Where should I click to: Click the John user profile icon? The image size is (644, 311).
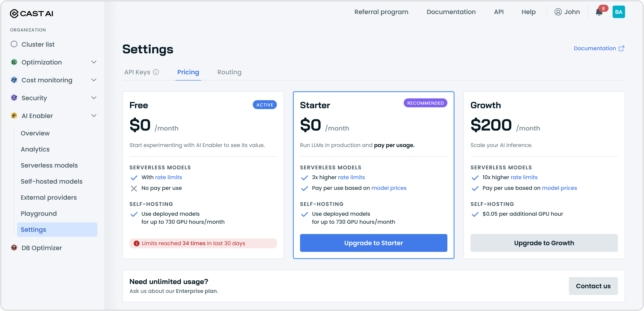click(x=558, y=12)
